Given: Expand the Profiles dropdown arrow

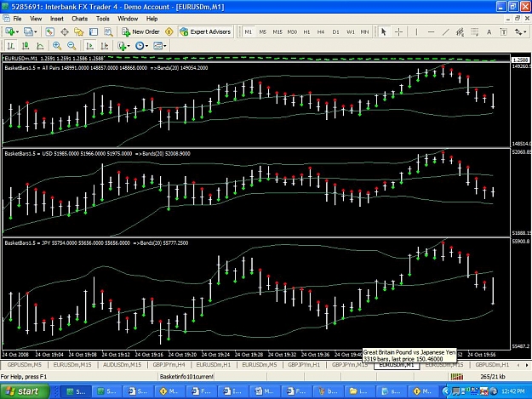Looking at the screenshot, I should pos(35,32).
